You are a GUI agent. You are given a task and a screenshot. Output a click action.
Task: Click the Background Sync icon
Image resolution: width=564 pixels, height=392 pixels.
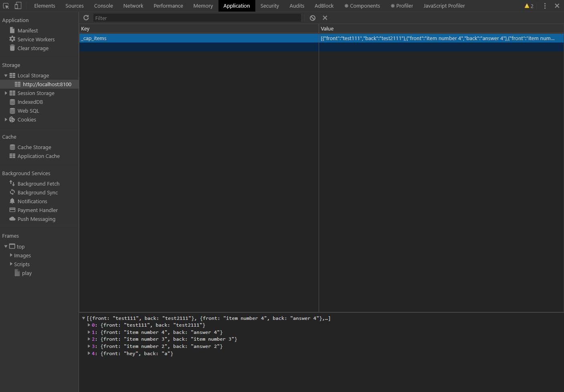click(12, 192)
